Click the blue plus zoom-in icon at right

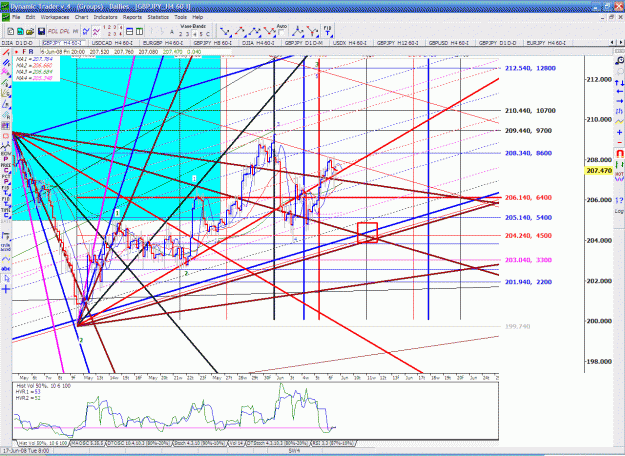click(x=619, y=132)
